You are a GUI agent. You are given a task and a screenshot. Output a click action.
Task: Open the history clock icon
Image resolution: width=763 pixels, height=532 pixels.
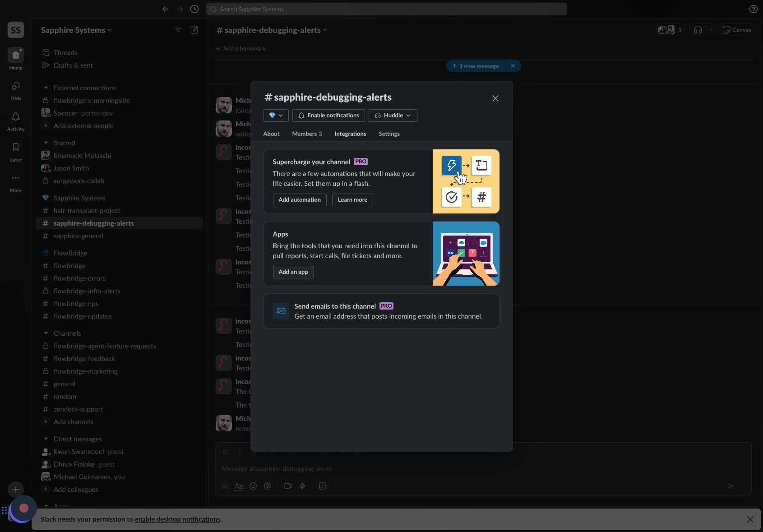[x=194, y=9]
